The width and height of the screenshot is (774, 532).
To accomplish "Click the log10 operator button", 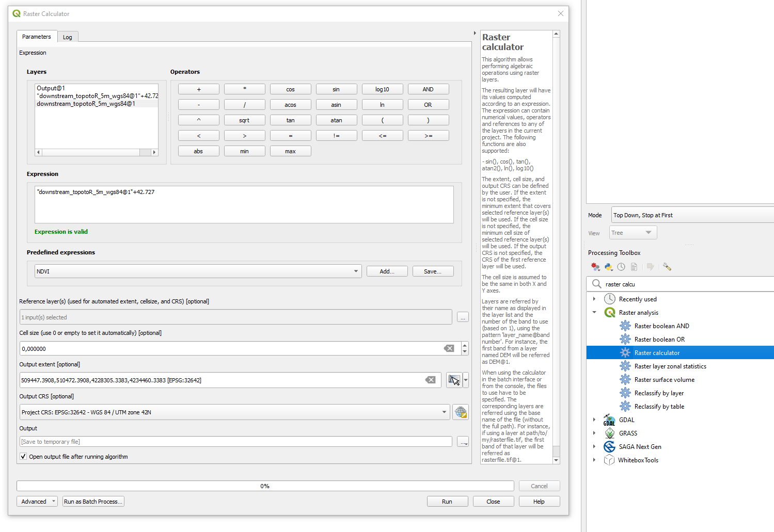I will click(x=382, y=89).
